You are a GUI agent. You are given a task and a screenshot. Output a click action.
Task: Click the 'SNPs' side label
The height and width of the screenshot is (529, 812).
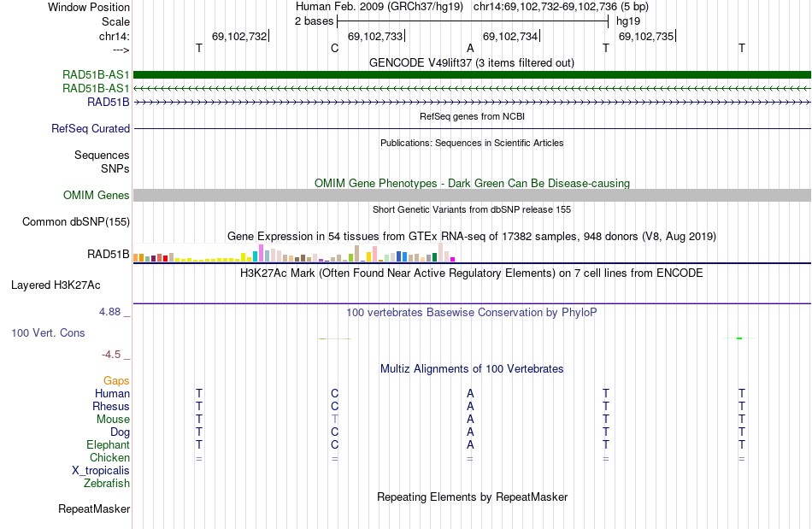115,168
